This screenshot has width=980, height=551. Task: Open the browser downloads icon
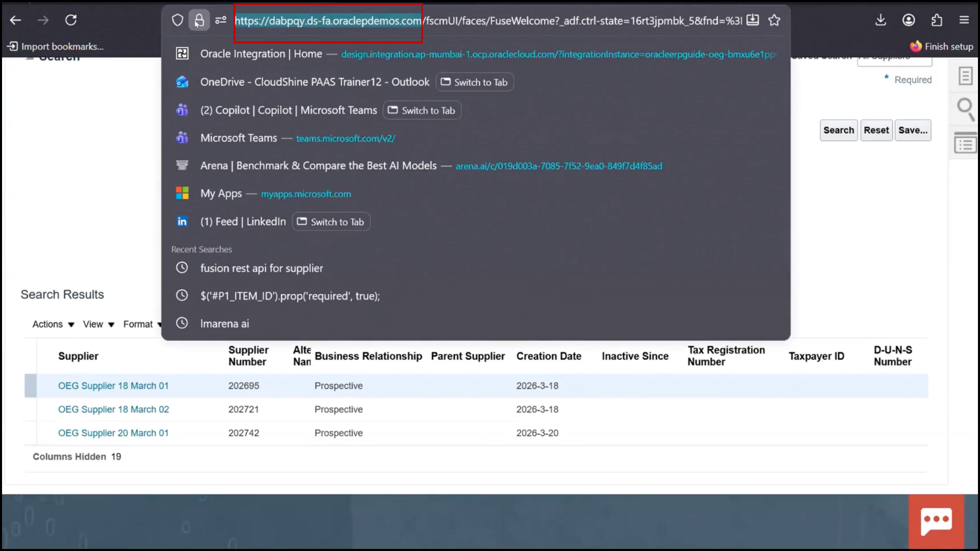click(x=880, y=20)
